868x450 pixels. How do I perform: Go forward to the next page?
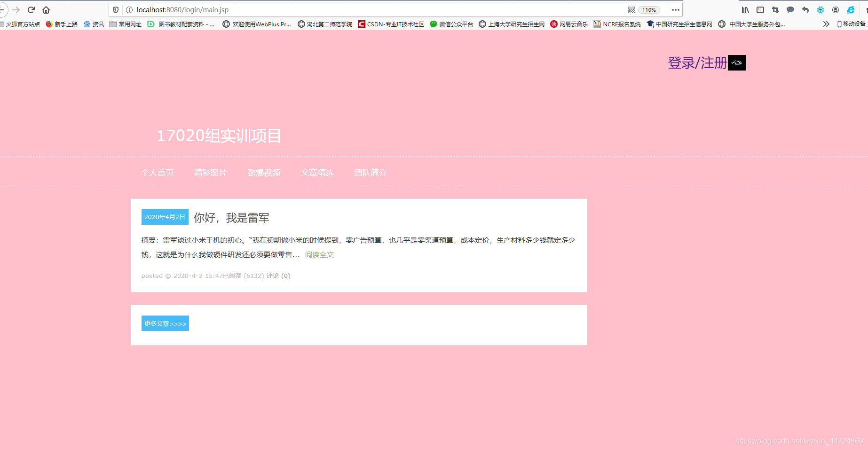tap(16, 10)
